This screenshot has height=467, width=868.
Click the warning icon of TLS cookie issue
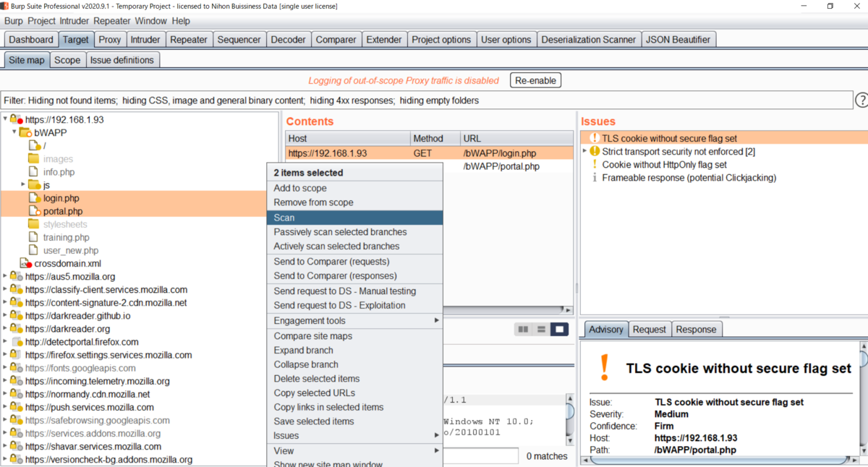595,138
